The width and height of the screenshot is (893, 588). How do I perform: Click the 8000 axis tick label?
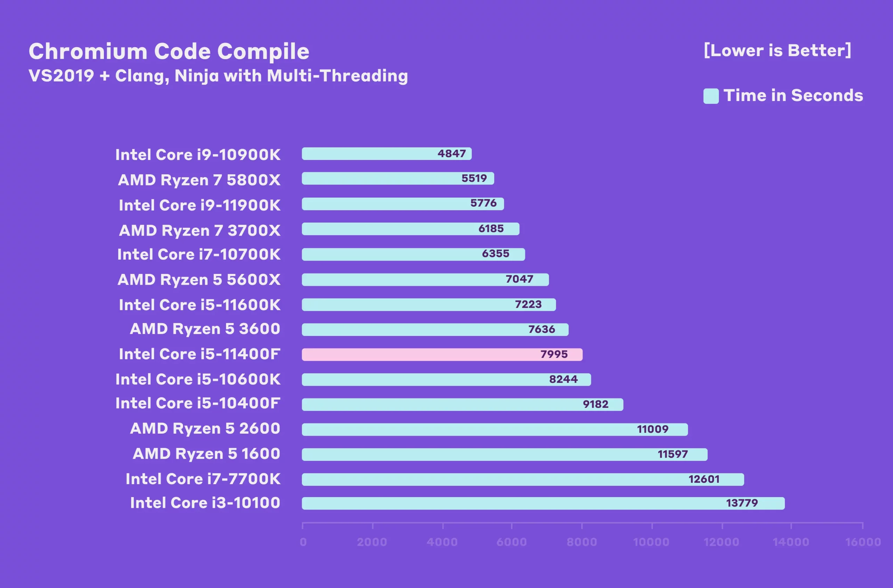click(581, 542)
